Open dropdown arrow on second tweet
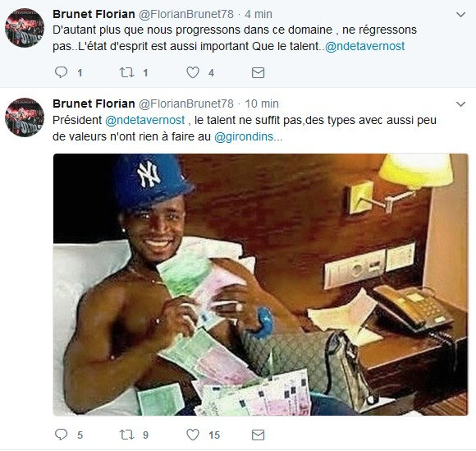The width and height of the screenshot is (476, 451). (x=461, y=104)
